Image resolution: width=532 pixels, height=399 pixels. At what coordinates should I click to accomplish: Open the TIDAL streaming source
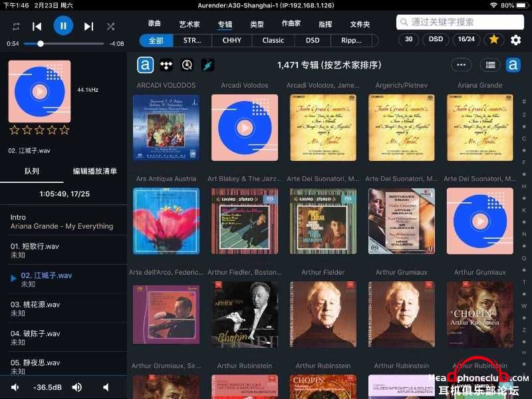click(166, 65)
